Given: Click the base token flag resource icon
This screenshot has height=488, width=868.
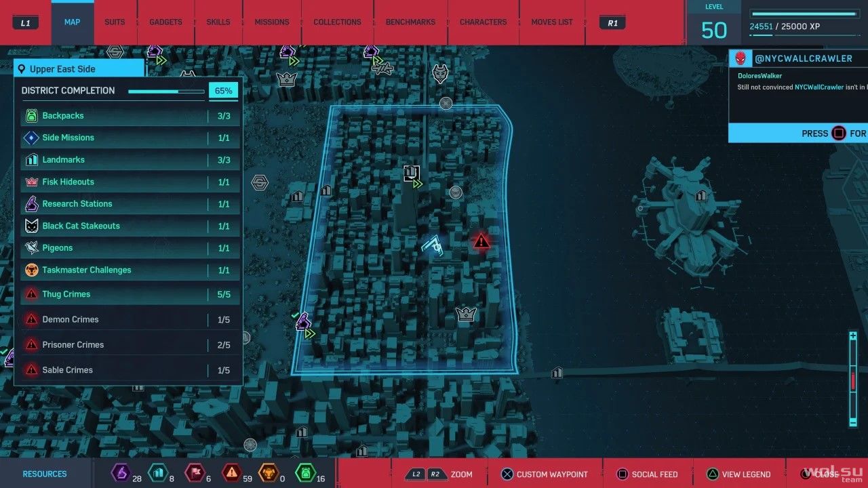Looking at the screenshot, I should (195, 472).
